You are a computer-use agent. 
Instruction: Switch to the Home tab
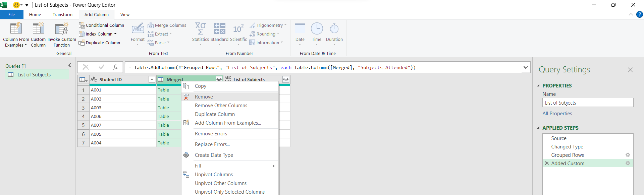[35, 14]
